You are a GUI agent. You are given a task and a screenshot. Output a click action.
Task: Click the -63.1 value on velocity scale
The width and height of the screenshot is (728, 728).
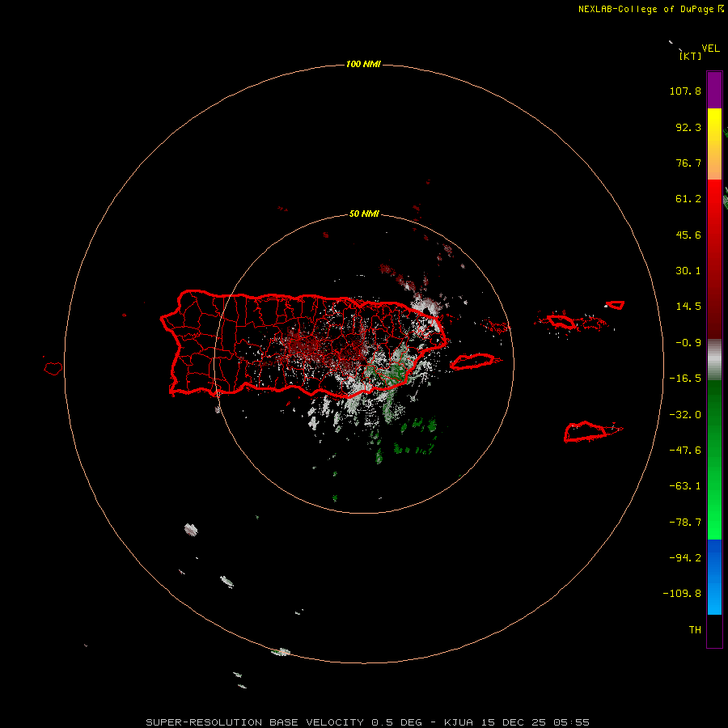click(x=685, y=486)
